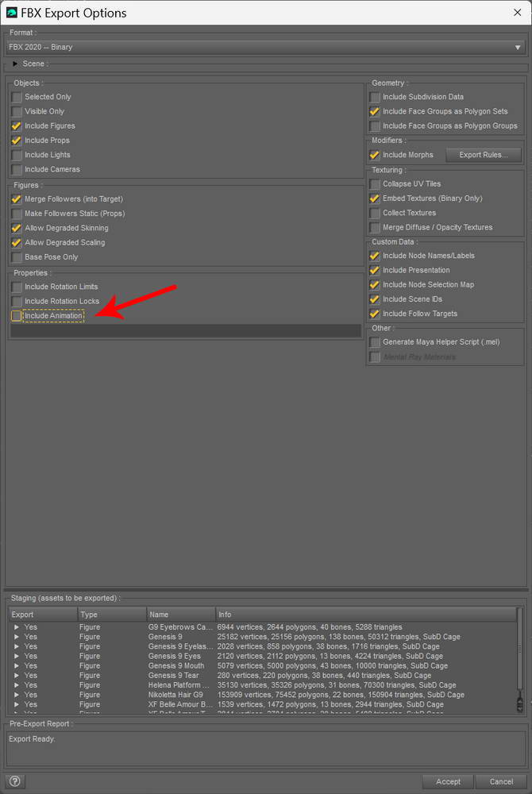Toggle Include Face Groups as Polygon Sets
This screenshot has width=532, height=794.
coord(375,111)
